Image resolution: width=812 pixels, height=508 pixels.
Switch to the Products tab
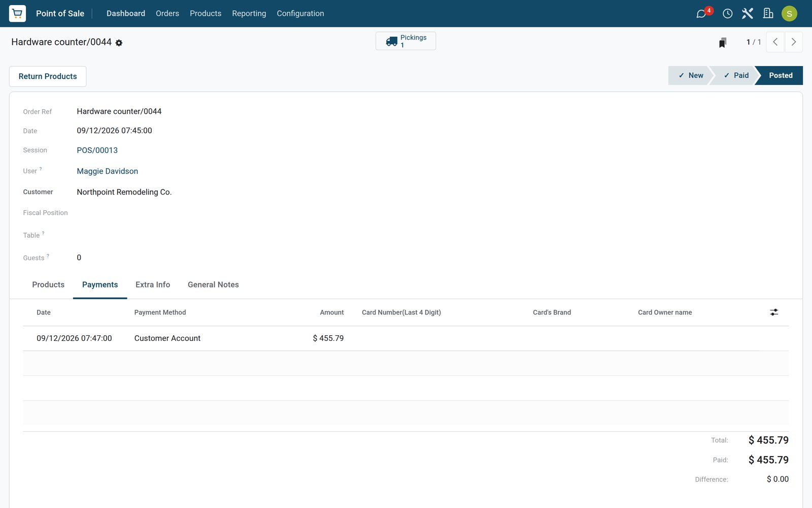pos(48,284)
